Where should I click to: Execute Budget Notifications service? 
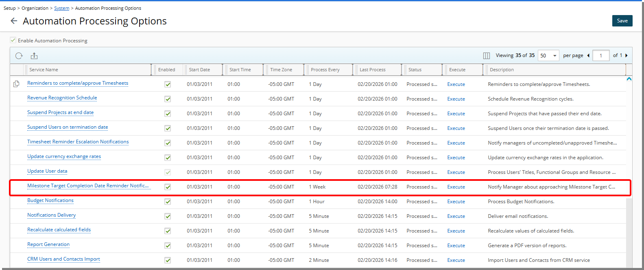click(x=456, y=202)
